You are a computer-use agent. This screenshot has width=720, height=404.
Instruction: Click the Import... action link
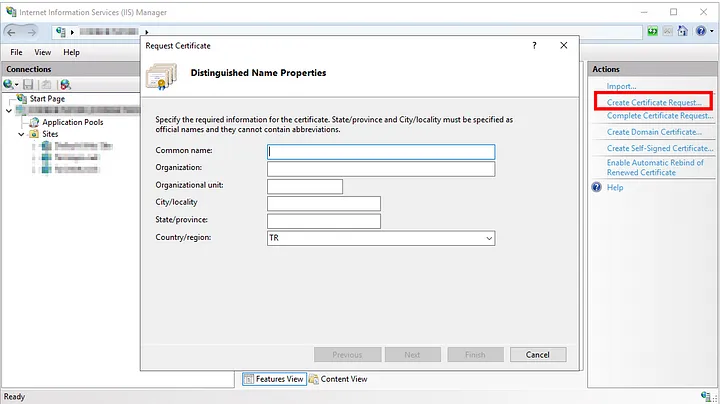pos(621,86)
